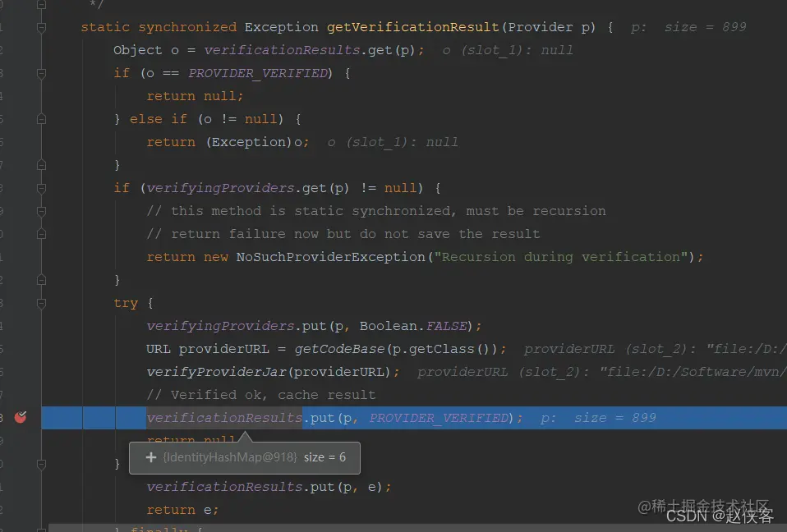Collapse the 'else if (o != null)' block
Viewport: 787px width, 532px height.
coord(42,119)
